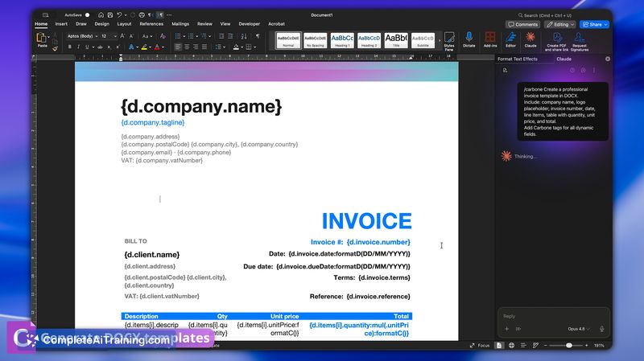This screenshot has height=361, width=644.
Task: Apply subscript formatting
Action: tap(109, 47)
